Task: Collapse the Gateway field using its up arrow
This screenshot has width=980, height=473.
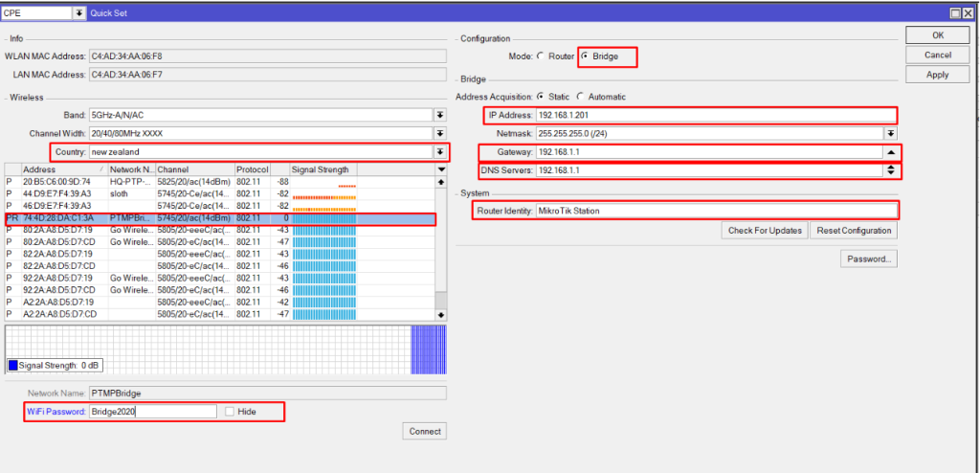Action: point(890,152)
